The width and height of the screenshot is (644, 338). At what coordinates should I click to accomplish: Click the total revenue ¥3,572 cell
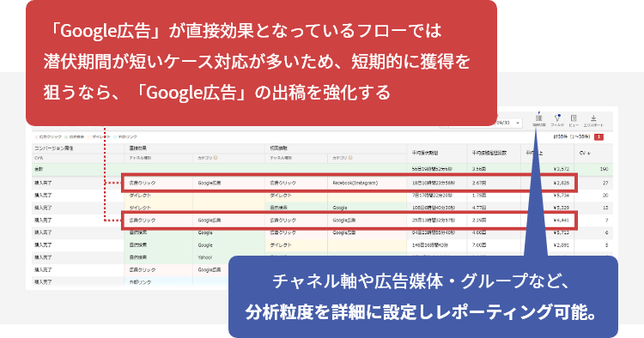[561, 169]
